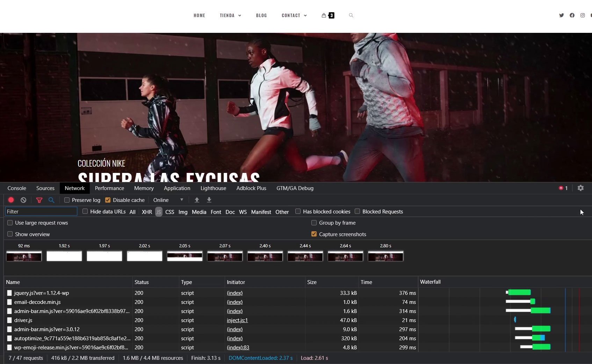The width and height of the screenshot is (592, 364).
Task: Expand the TIENDA menu chevron
Action: pyautogui.click(x=240, y=15)
